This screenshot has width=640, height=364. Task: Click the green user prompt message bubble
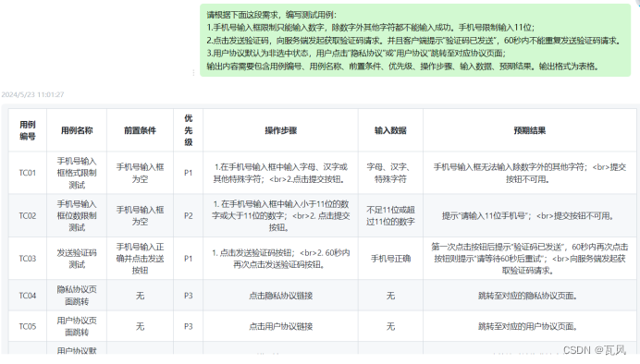tap(415, 41)
